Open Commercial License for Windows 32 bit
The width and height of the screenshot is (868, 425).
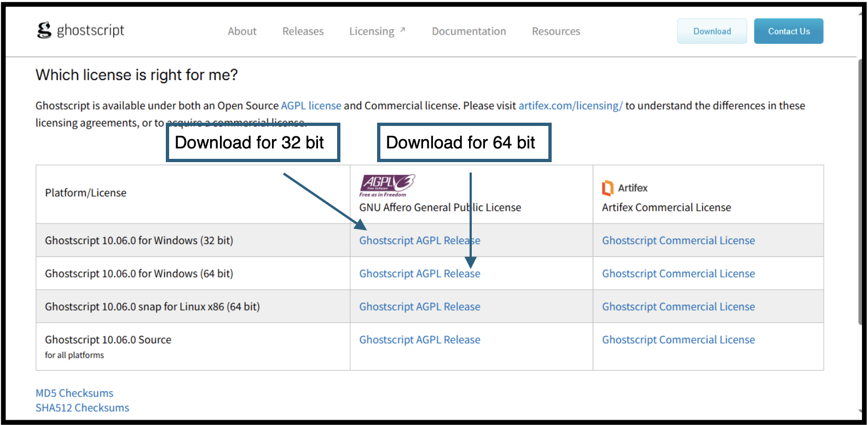click(678, 240)
